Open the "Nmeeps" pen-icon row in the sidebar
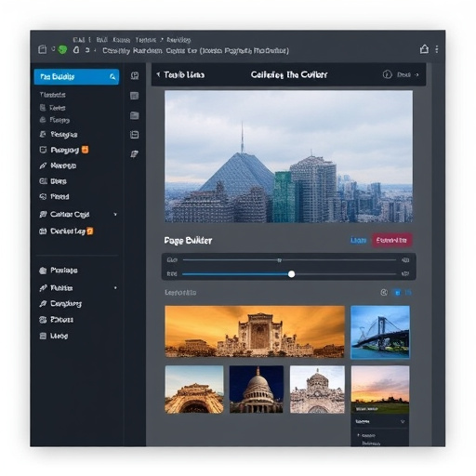Viewport: 476px width, 476px height. point(58,165)
